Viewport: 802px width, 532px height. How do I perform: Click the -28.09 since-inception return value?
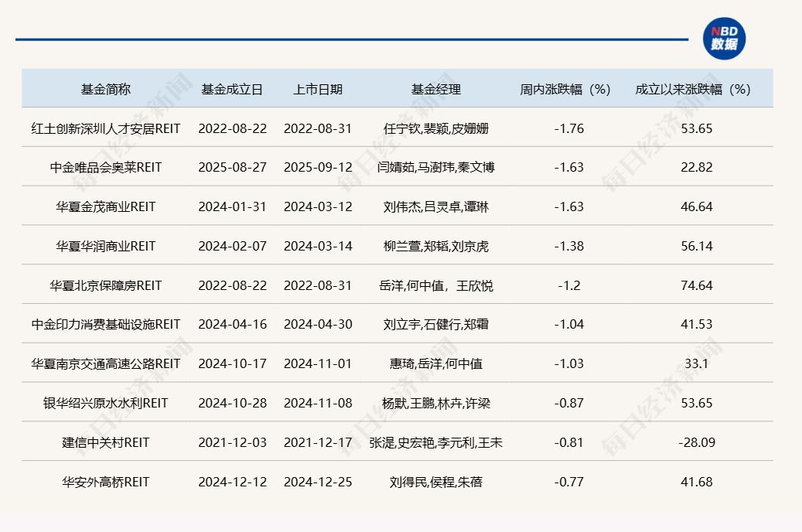[696, 442]
